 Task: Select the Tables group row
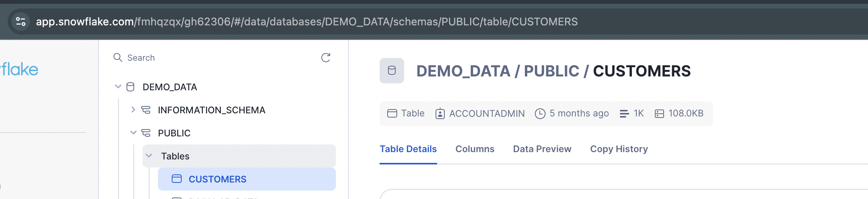click(239, 156)
